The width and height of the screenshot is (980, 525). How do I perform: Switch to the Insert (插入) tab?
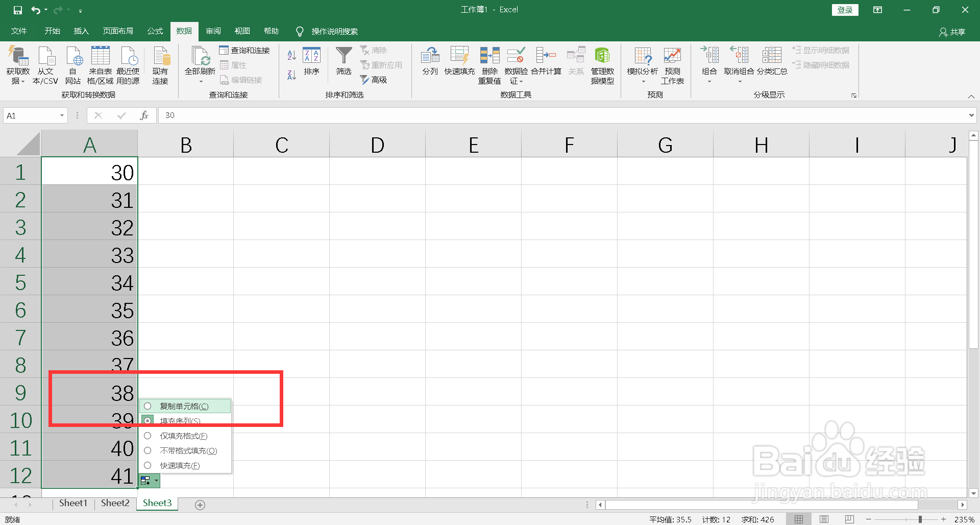point(81,31)
